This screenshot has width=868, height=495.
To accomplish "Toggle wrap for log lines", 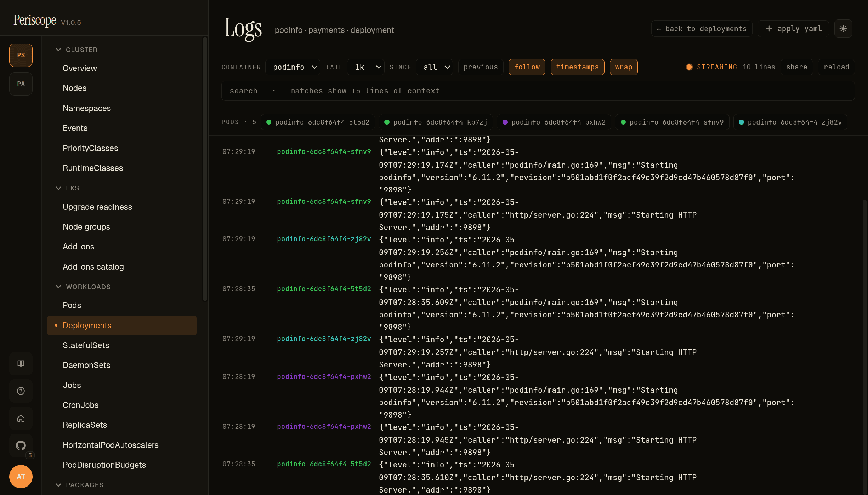I will coord(624,67).
